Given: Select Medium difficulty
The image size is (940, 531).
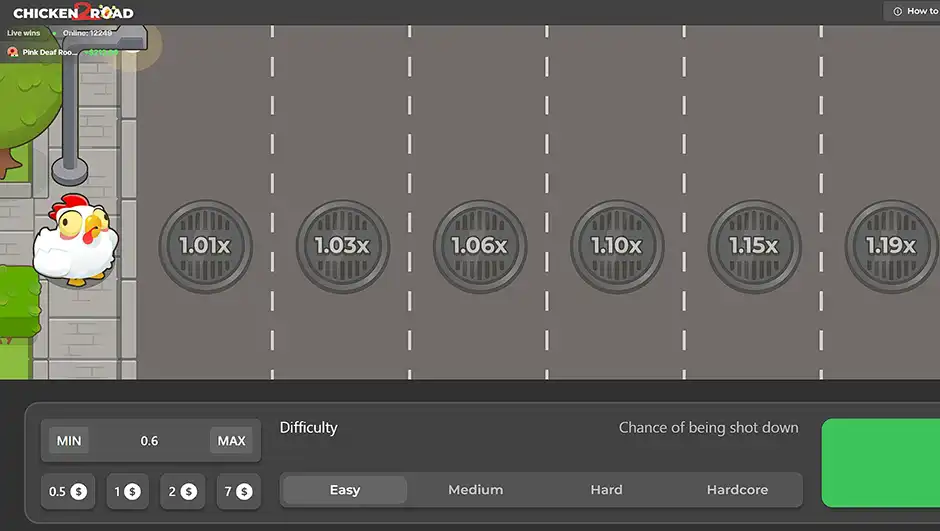Looking at the screenshot, I should [476, 490].
